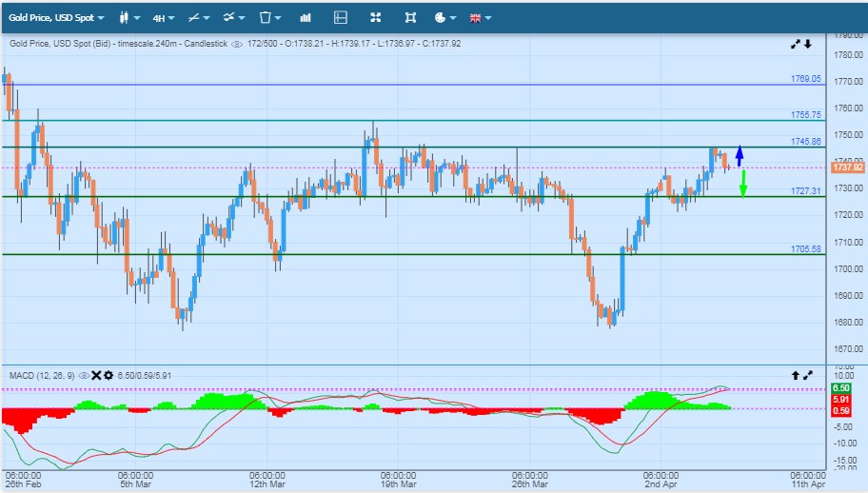Click the frame snapshot icon in toolbar

(410, 17)
